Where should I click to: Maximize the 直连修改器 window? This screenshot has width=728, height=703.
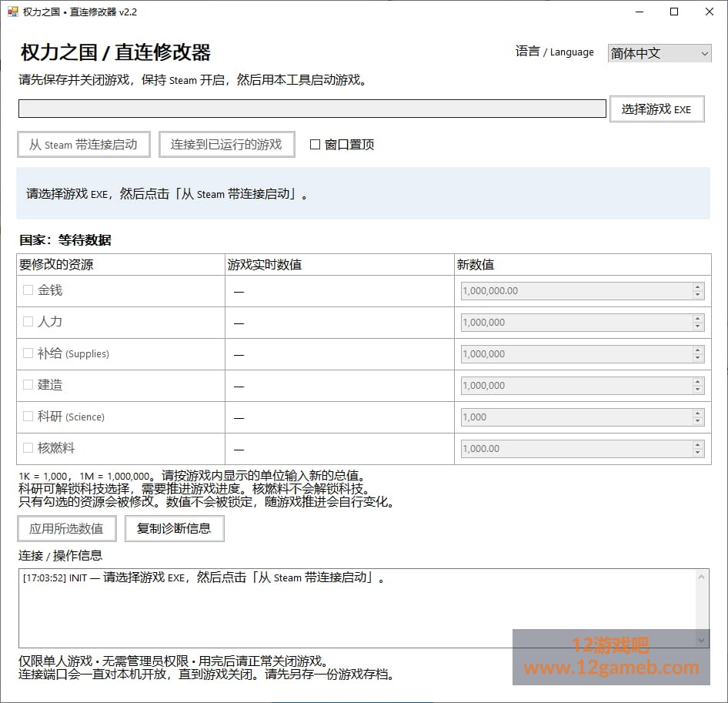coord(674,12)
